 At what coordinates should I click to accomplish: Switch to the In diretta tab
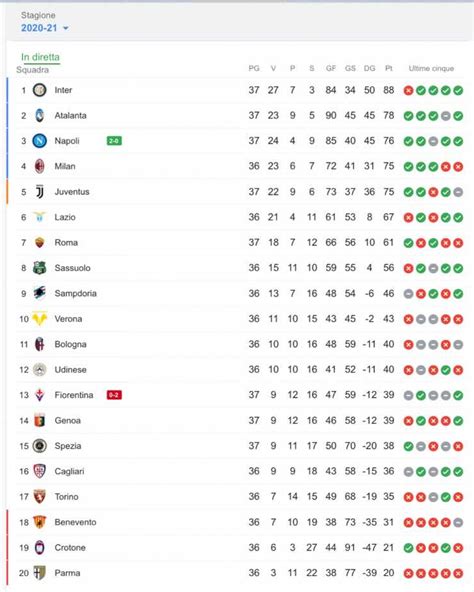pyautogui.click(x=40, y=57)
